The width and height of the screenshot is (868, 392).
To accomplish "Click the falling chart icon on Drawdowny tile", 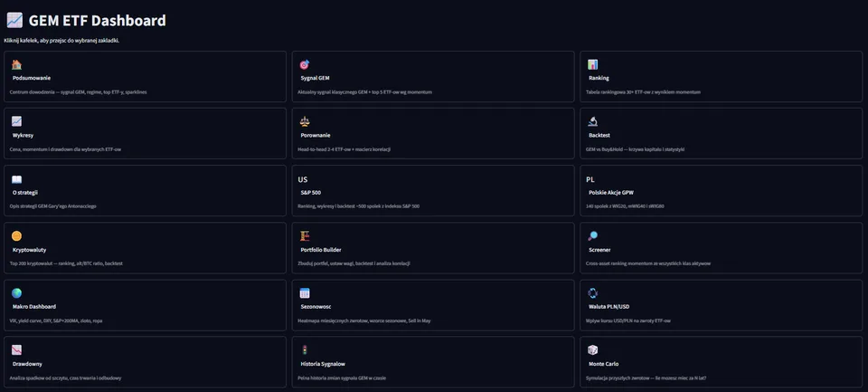I will click(x=16, y=350).
